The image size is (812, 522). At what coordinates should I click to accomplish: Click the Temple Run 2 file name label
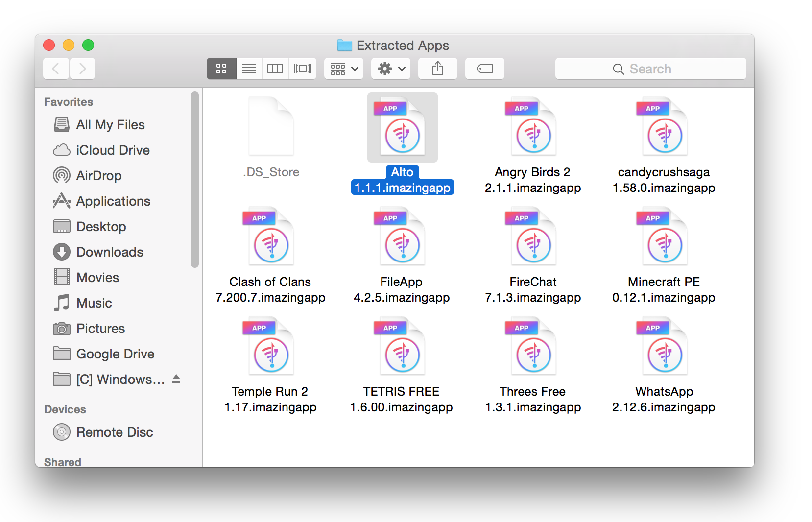(x=270, y=399)
